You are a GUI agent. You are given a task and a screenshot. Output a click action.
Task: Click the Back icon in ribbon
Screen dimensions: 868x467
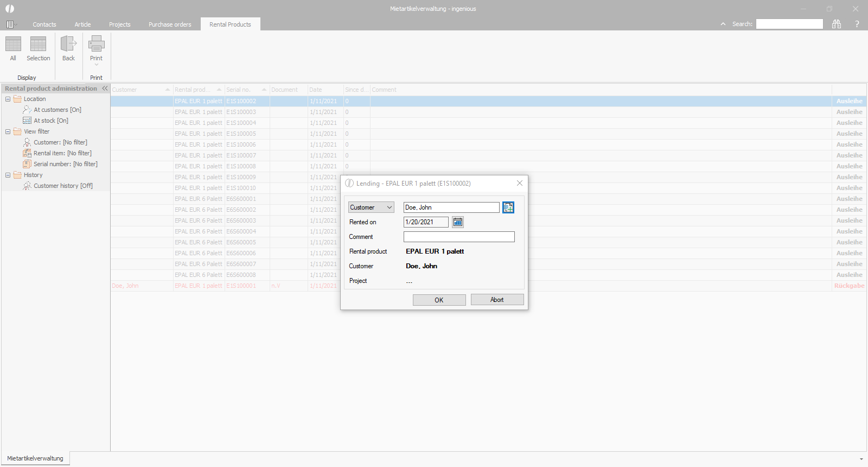pos(68,45)
